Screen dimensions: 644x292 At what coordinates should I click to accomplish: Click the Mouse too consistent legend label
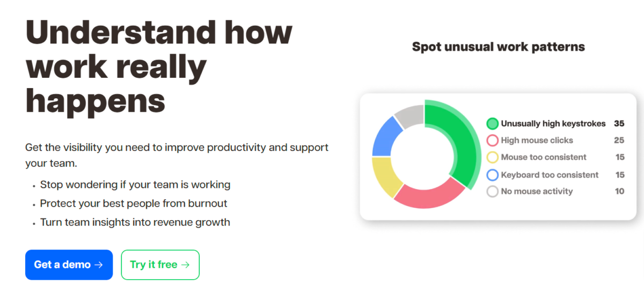click(544, 157)
